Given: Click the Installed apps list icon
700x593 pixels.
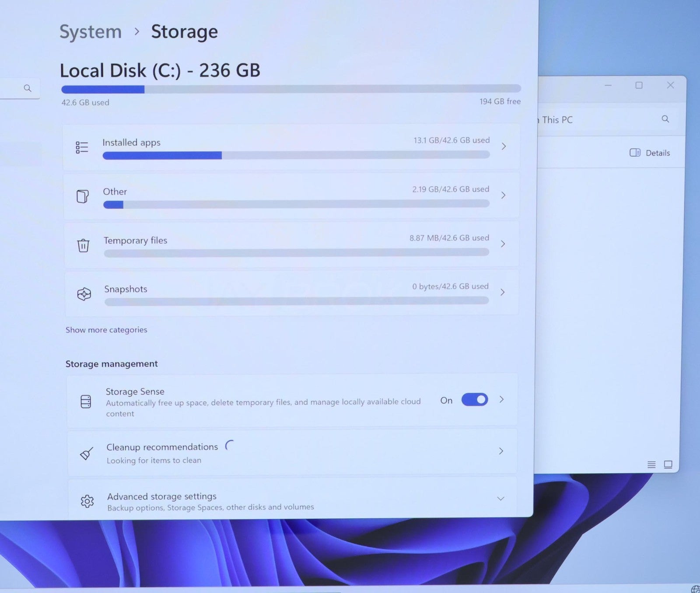Looking at the screenshot, I should 82,147.
